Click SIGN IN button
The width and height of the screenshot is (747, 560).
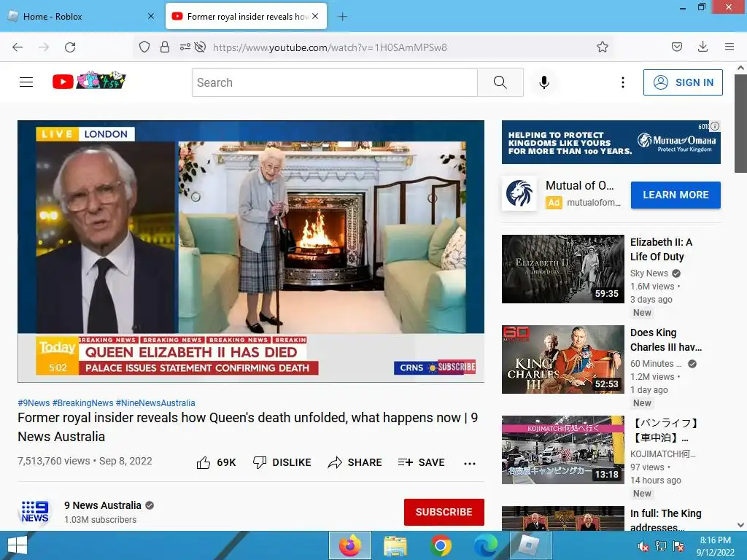683,82
